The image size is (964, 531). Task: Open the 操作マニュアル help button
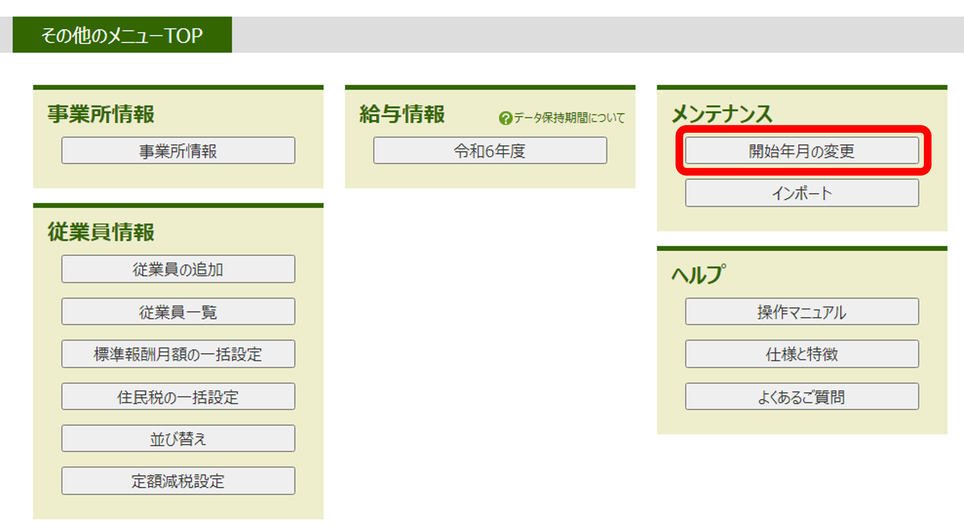point(801,312)
